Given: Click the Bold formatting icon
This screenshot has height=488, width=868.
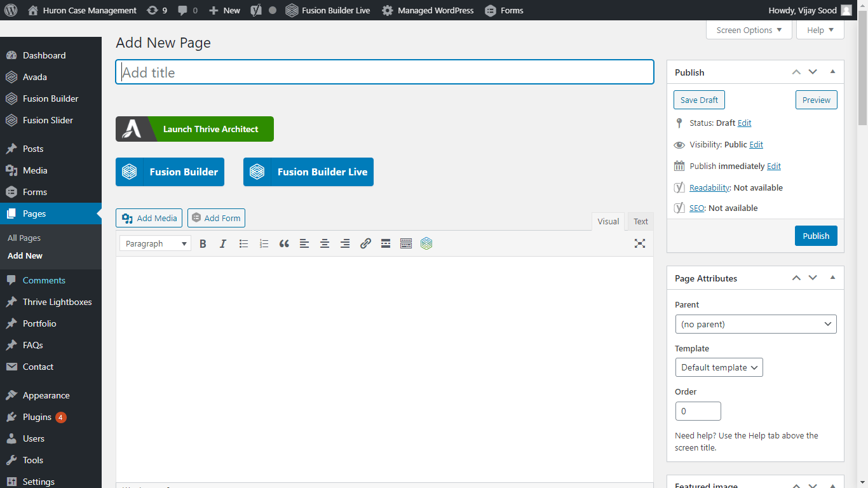Looking at the screenshot, I should pyautogui.click(x=203, y=243).
